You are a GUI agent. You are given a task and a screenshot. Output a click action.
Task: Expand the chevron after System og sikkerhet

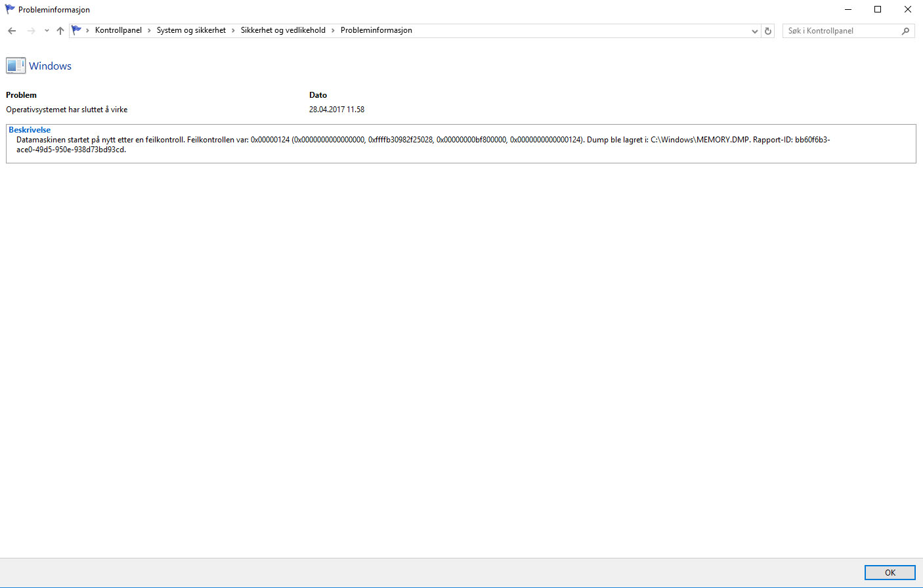233,30
